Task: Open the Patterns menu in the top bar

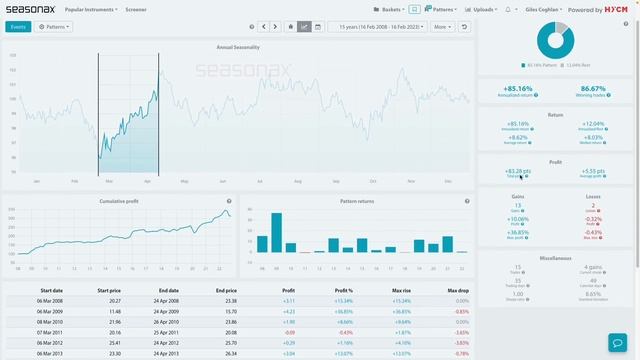Action: 440,9
